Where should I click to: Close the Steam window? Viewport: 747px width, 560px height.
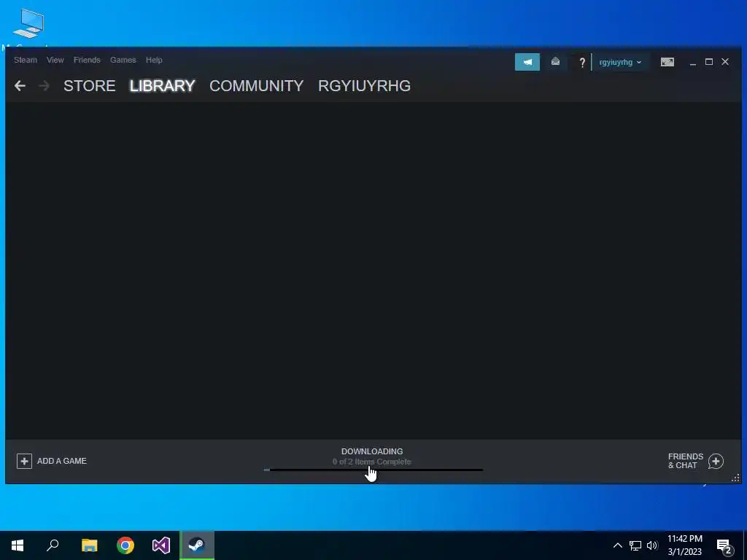(x=725, y=62)
